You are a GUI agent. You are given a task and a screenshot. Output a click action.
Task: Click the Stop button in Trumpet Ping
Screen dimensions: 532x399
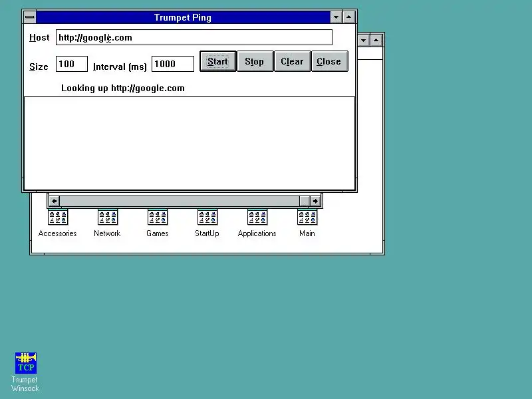[255, 61]
